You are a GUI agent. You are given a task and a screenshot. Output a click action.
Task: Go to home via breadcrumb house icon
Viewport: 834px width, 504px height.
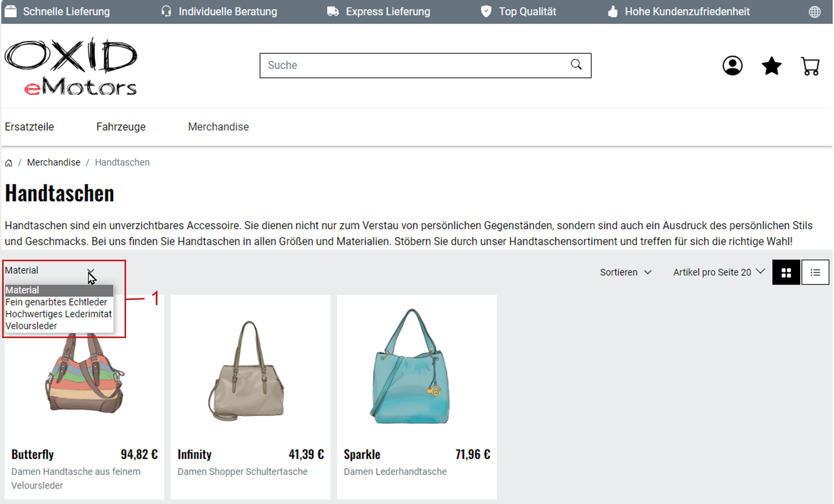click(9, 163)
